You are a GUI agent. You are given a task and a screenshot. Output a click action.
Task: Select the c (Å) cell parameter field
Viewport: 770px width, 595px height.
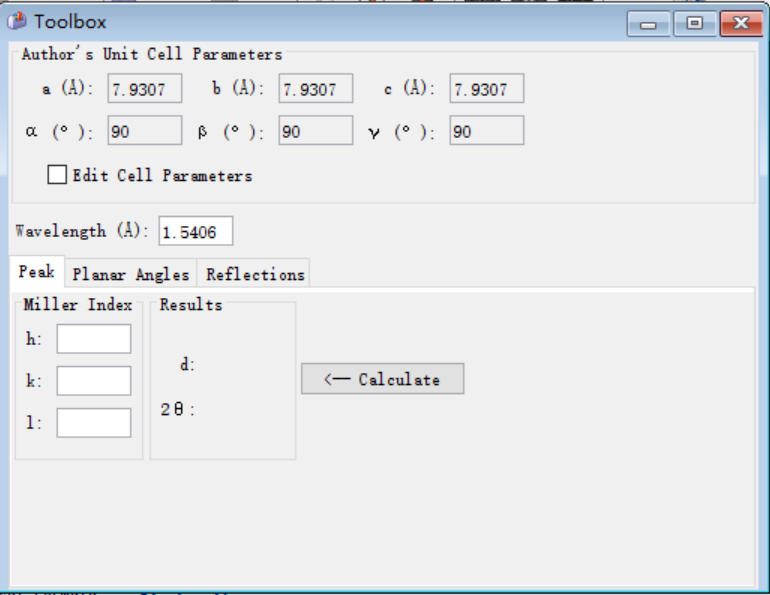pyautogui.click(x=487, y=88)
